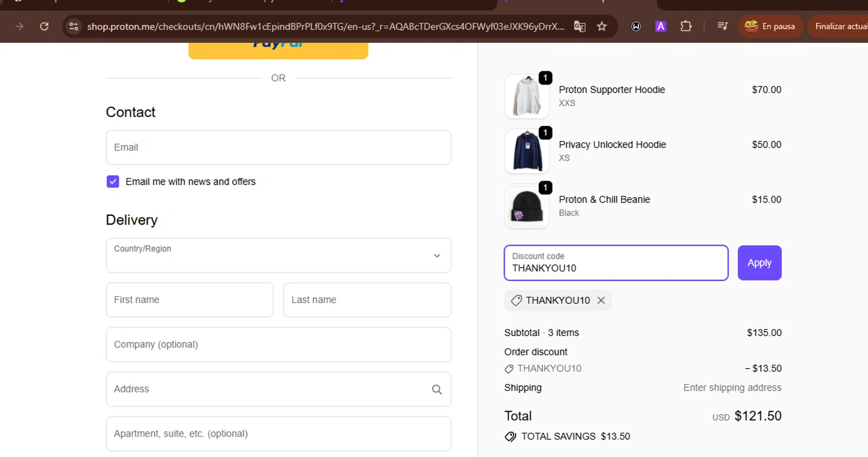Open the Country/Region dropdown
This screenshot has width=868, height=457.
(x=278, y=255)
